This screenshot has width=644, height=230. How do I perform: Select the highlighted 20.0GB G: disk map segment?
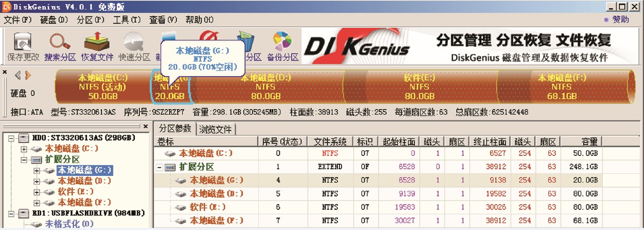(170, 87)
